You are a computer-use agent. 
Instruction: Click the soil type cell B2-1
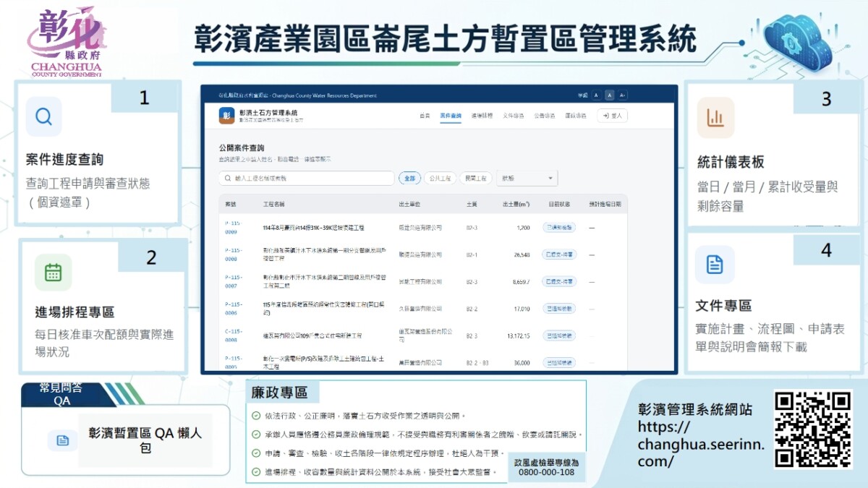[472, 254]
